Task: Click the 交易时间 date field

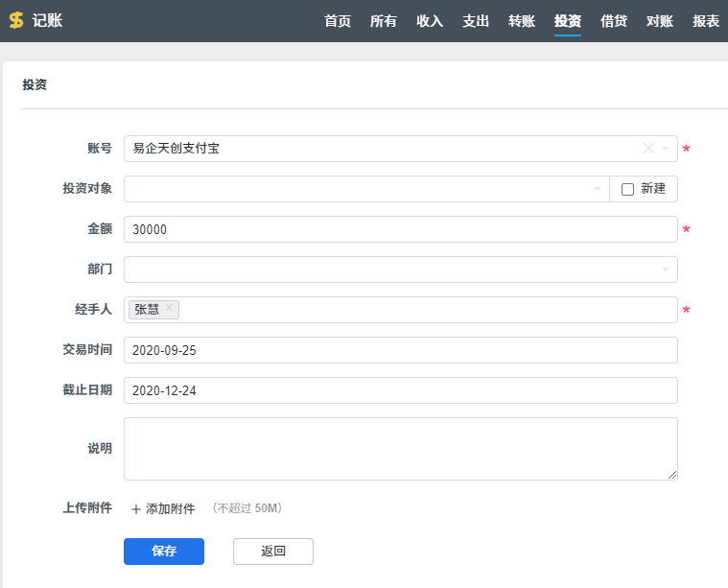Action: pos(400,350)
